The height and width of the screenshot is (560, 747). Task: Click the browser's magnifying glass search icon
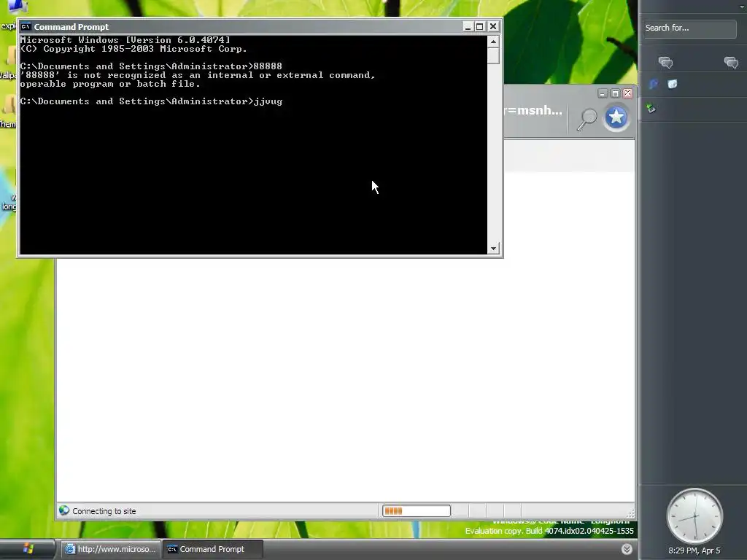[x=587, y=119]
